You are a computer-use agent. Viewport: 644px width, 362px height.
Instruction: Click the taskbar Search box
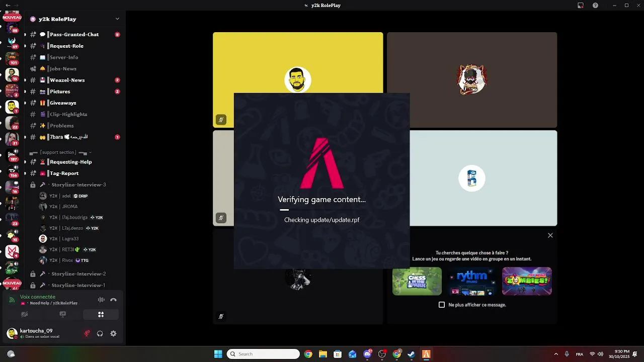[x=263, y=354]
